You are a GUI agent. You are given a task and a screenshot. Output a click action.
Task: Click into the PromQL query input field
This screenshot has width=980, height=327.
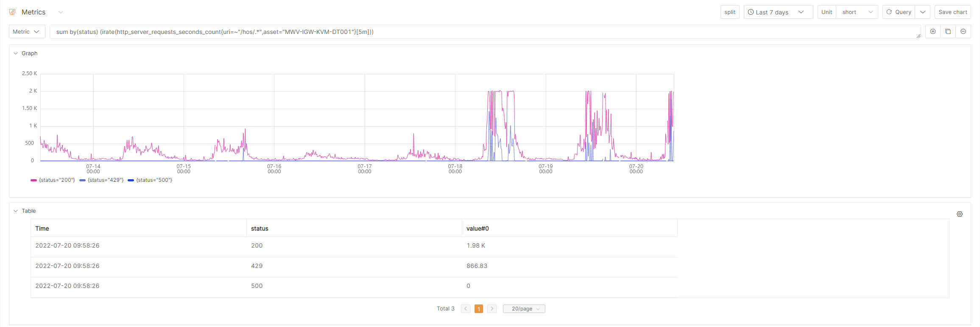tap(483, 32)
